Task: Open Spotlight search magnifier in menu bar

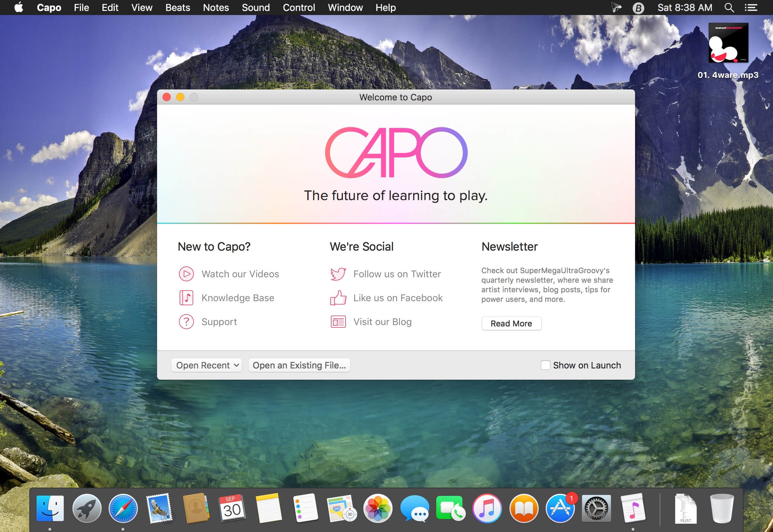Action: point(729,8)
